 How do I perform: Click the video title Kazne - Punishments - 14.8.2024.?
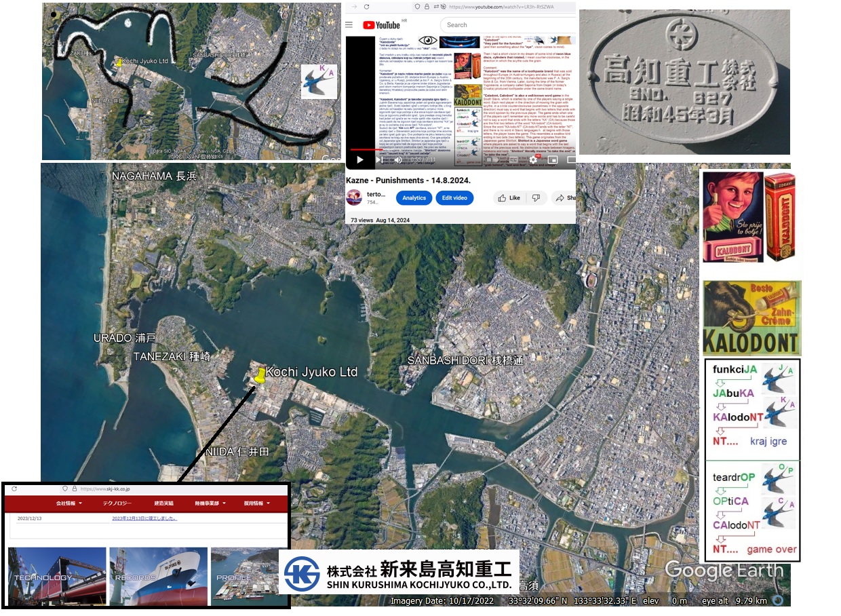point(408,180)
